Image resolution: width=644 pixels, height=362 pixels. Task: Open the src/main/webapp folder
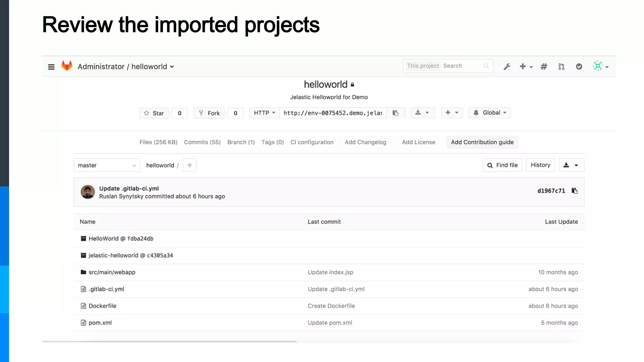(x=112, y=272)
